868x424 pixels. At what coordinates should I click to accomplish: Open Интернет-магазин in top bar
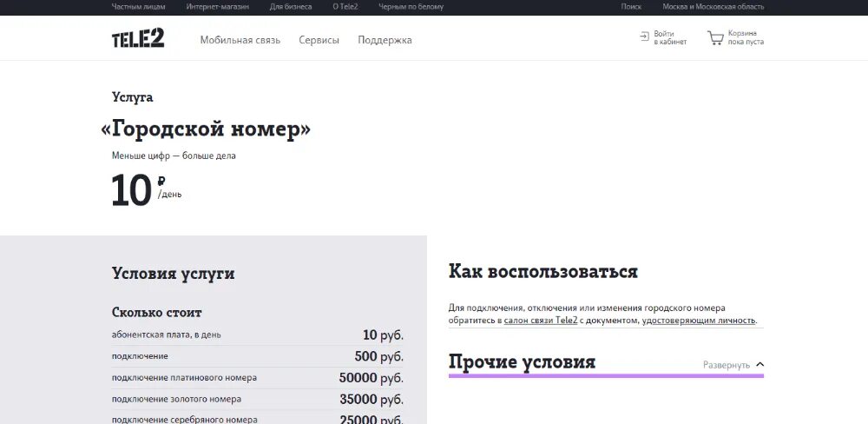click(x=218, y=7)
